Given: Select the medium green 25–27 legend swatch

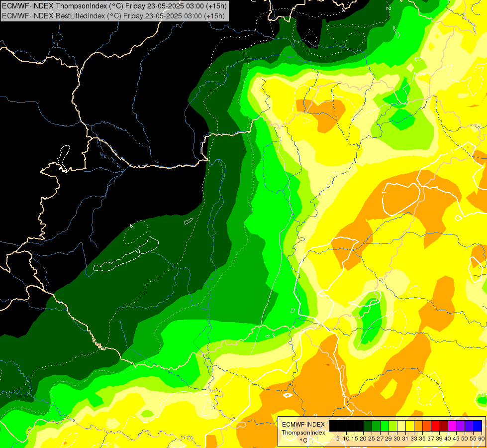Looking at the screenshot, I should 376,426.
